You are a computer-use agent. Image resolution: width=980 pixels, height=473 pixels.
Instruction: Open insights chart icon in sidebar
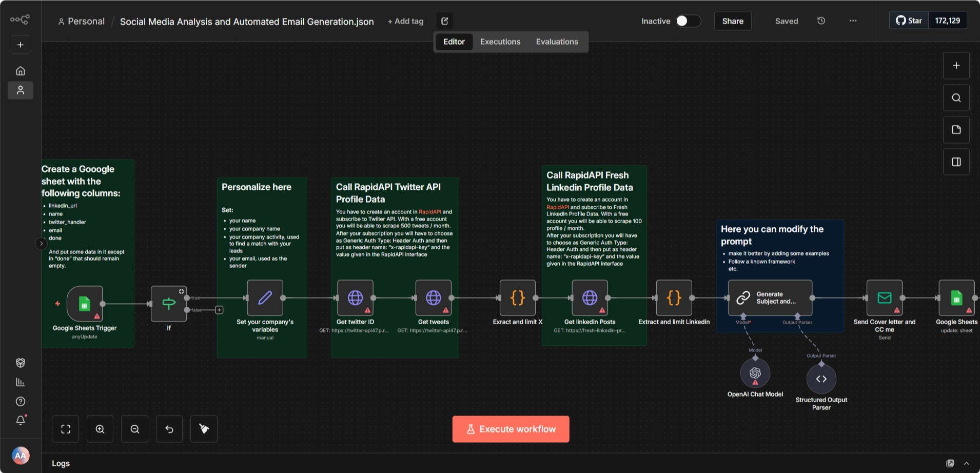[x=21, y=382]
